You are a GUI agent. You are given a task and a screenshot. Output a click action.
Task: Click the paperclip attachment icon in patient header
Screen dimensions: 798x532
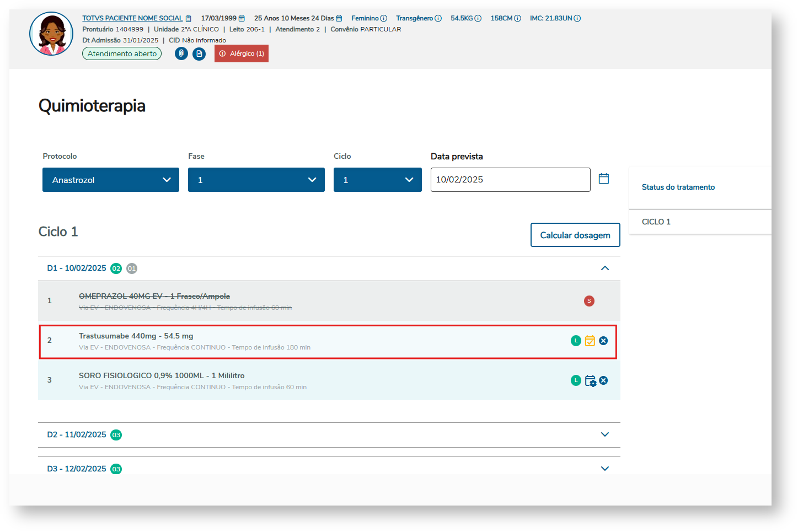(181, 53)
